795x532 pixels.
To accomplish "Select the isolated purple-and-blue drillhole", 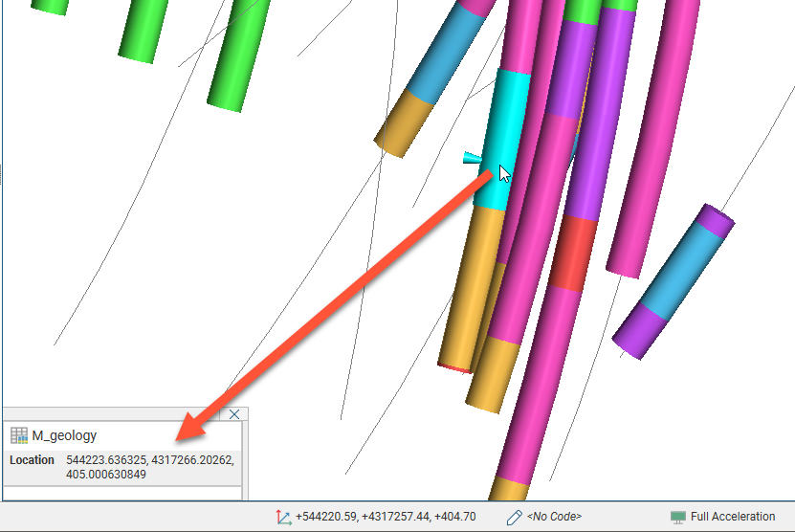I will point(674,282).
